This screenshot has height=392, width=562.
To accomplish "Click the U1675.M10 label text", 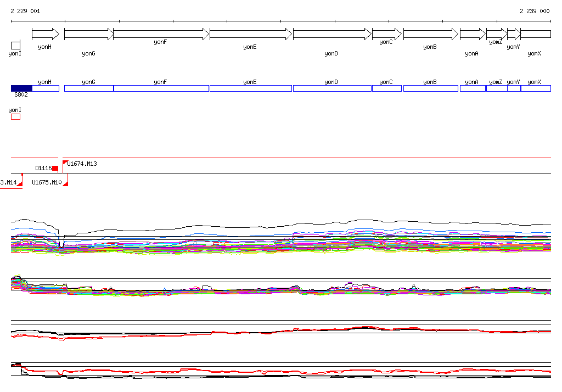I will [47, 182].
